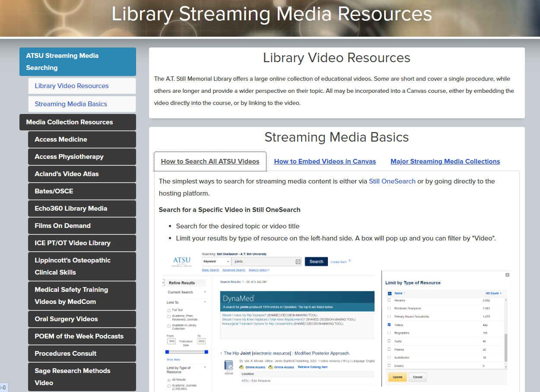
Task: Click the first Online Access icon
Action: tap(242, 367)
